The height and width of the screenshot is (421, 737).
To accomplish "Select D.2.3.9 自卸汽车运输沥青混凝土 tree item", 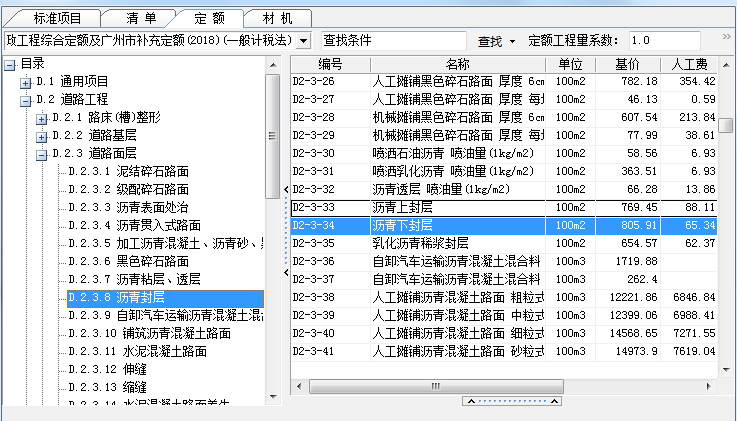I will pyautogui.click(x=165, y=315).
